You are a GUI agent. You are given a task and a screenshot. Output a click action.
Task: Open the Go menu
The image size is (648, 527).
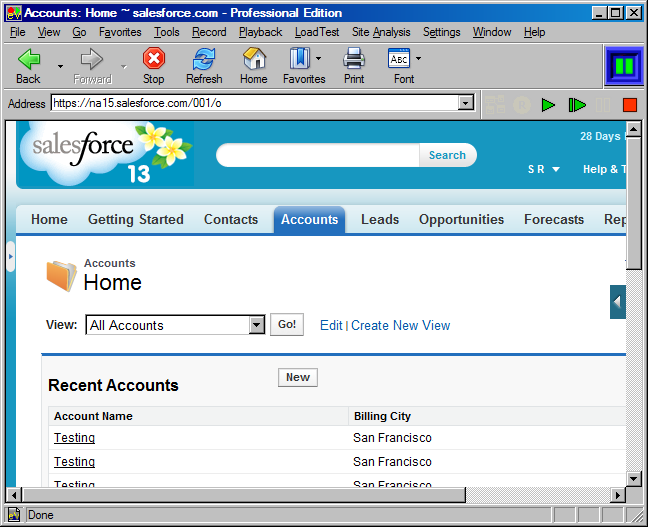coord(79,32)
